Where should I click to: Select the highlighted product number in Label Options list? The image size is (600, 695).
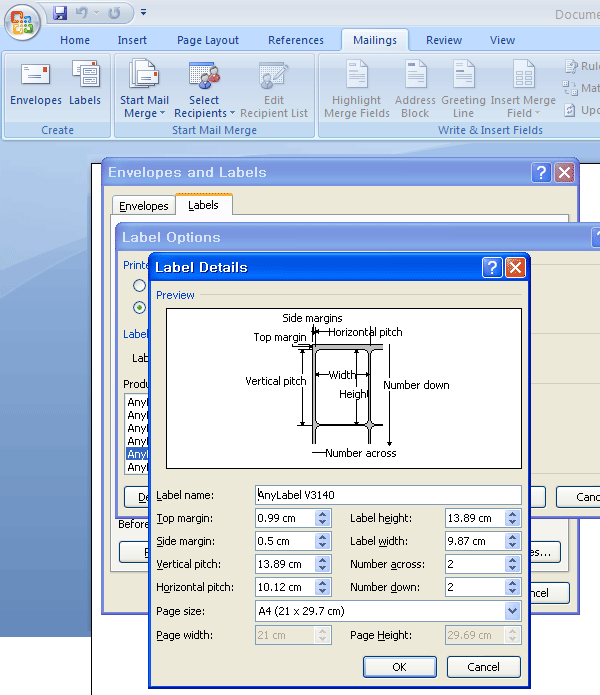pos(137,454)
